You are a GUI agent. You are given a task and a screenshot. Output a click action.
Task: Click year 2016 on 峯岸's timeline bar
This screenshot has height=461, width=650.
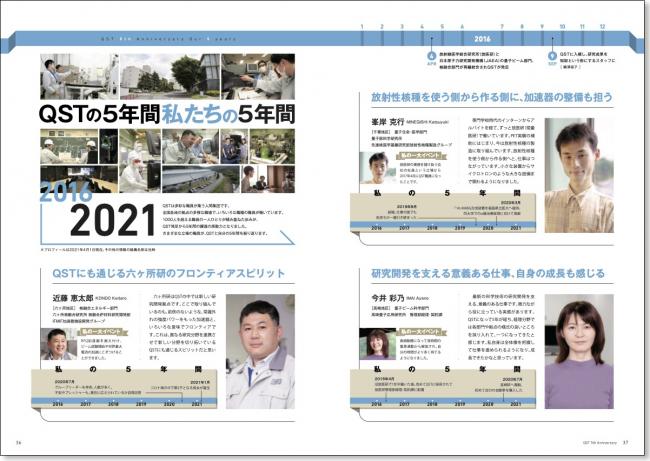click(x=376, y=228)
